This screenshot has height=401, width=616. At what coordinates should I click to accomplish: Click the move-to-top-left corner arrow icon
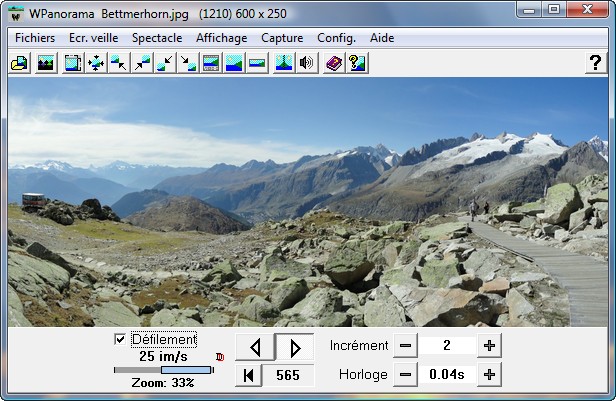point(119,63)
